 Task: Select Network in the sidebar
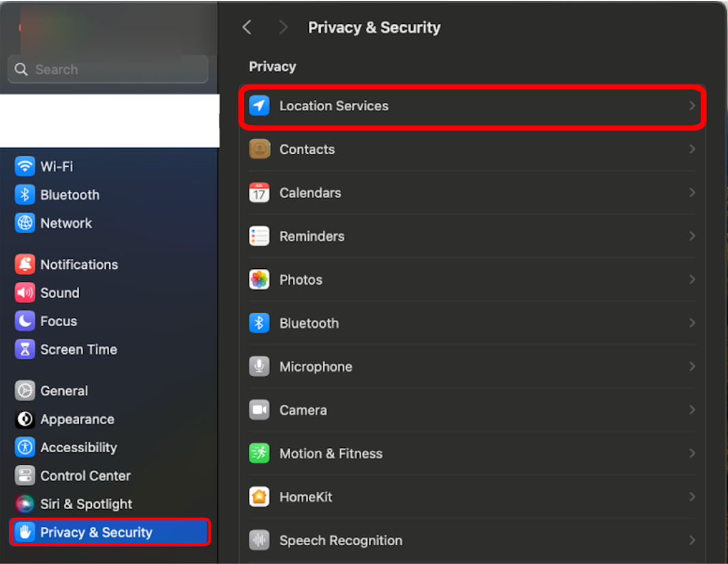[110, 223]
